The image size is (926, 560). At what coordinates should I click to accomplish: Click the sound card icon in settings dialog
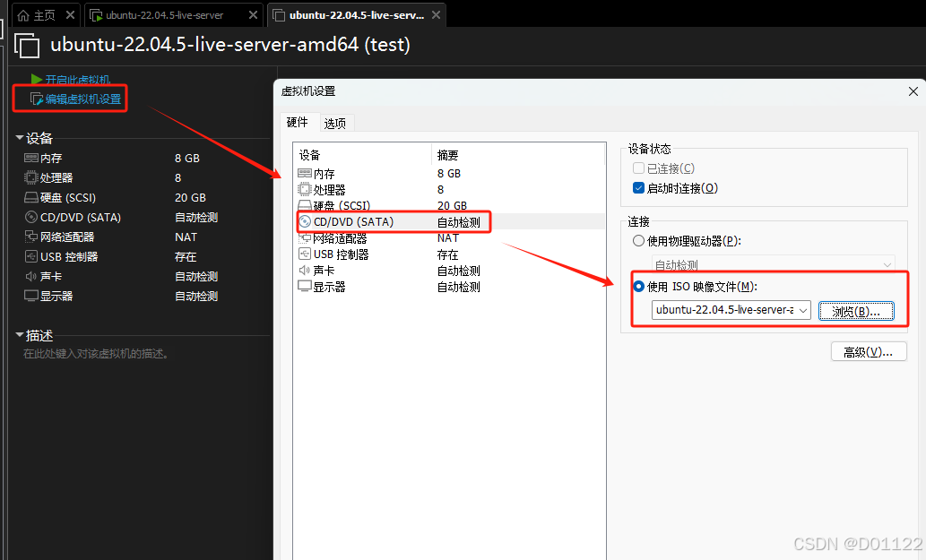click(305, 271)
